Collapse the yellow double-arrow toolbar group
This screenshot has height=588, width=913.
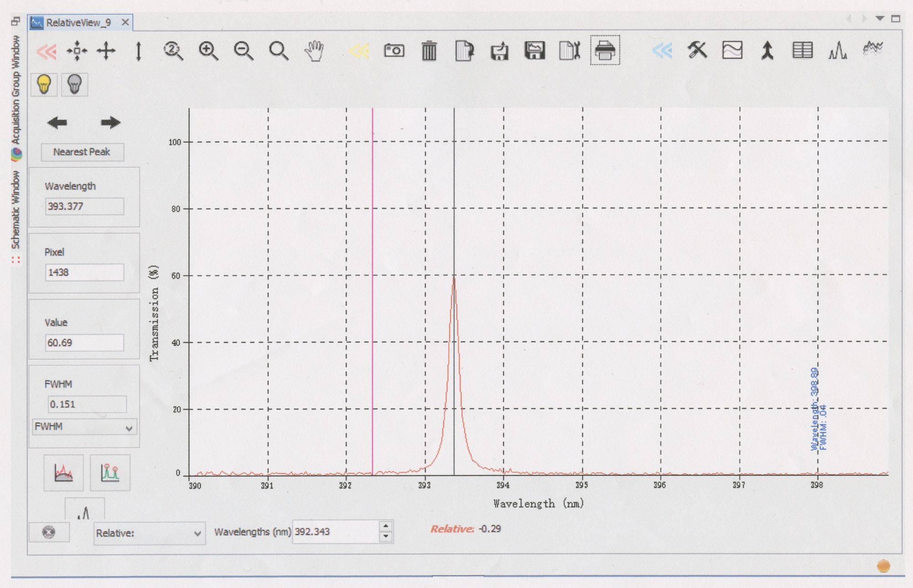pyautogui.click(x=359, y=51)
